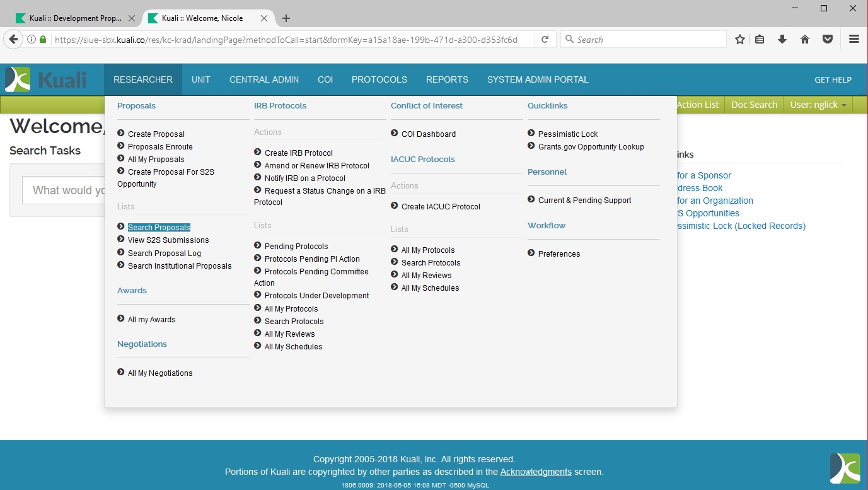Reload the page with refresh icon
This screenshot has height=490, width=868.
coord(545,39)
